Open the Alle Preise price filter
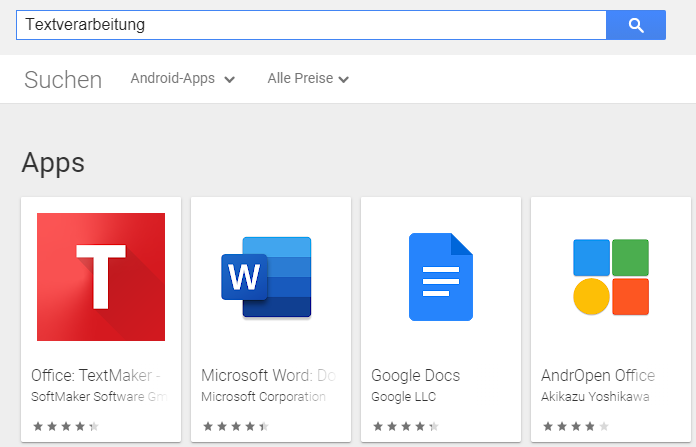Screen dimensions: 696x447 click(x=308, y=79)
